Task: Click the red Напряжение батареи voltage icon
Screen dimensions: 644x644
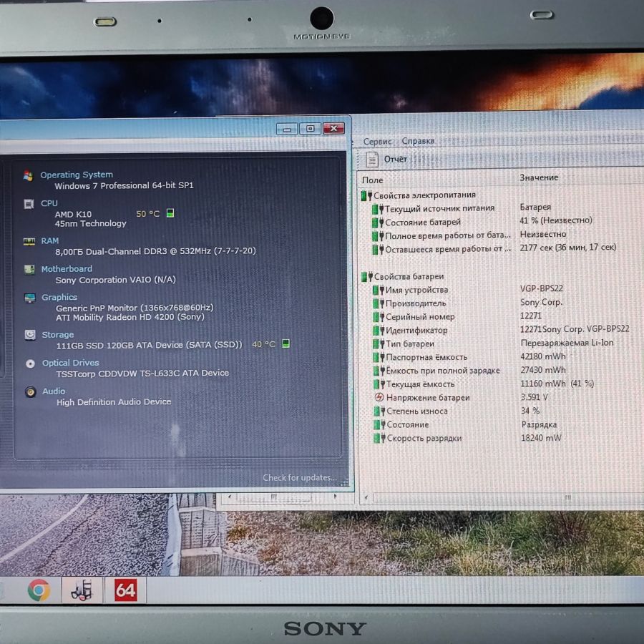Action: click(x=379, y=397)
